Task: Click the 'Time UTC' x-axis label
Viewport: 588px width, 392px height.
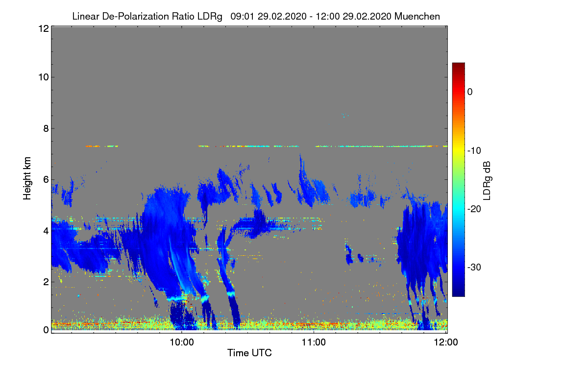Action: pyautogui.click(x=249, y=353)
